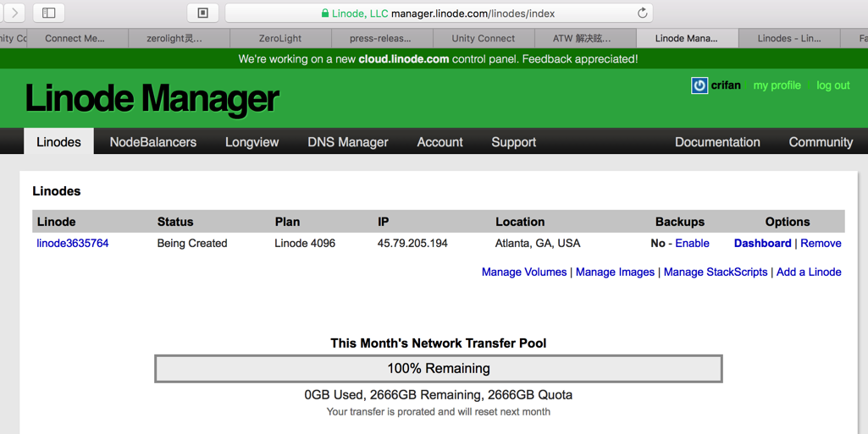Open the Support navigation tab
Image resolution: width=868 pixels, height=434 pixels.
[514, 142]
